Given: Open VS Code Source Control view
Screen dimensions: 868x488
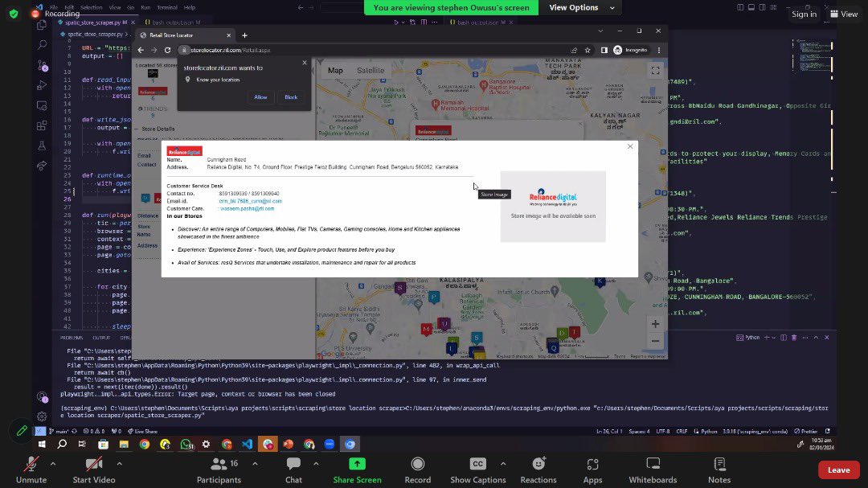Looking at the screenshot, I should (42, 65).
